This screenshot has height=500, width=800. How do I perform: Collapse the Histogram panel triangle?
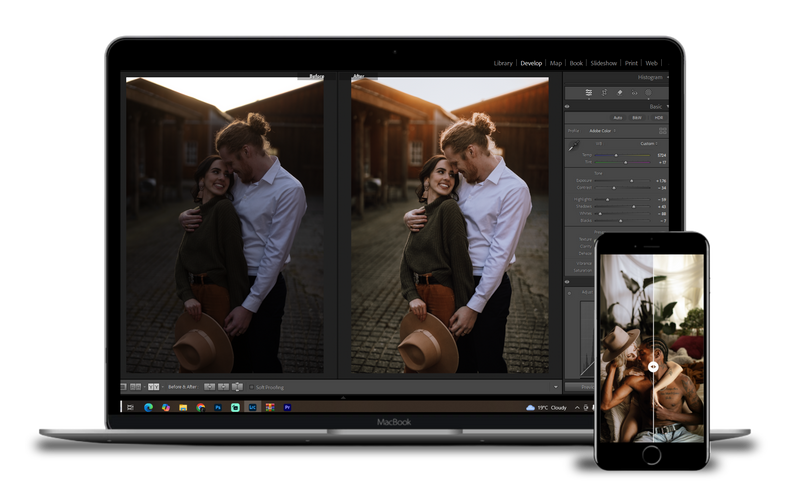pyautogui.click(x=667, y=77)
